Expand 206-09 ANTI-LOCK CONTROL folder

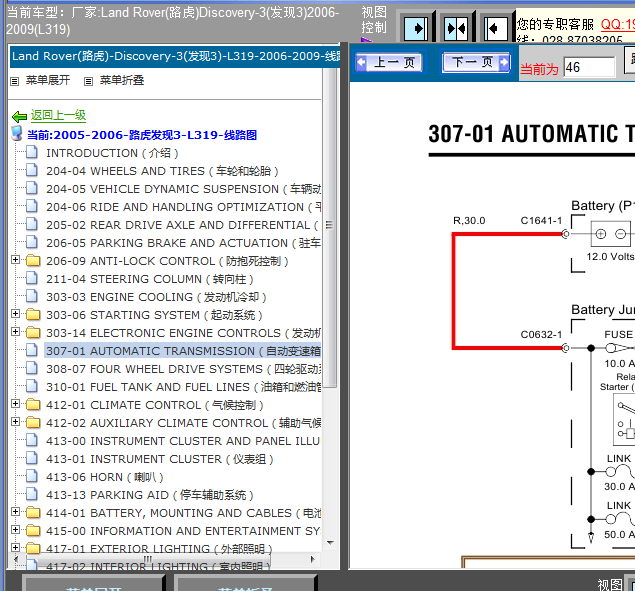[15, 259]
